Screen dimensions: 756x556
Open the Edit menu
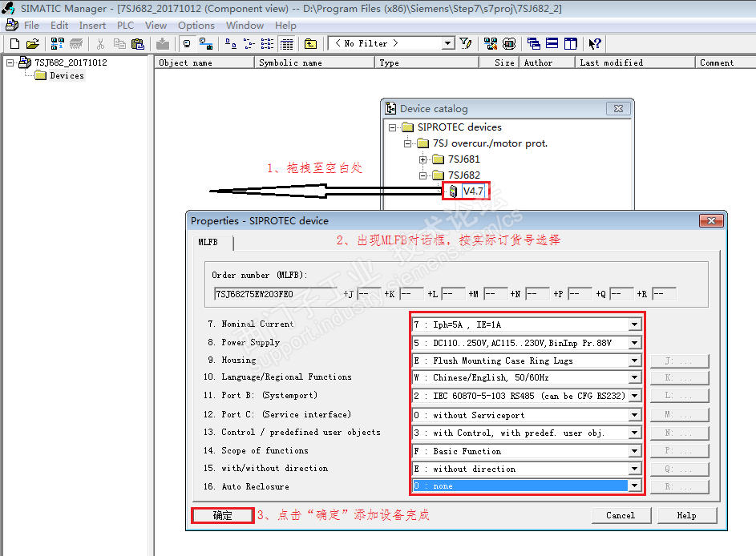(x=59, y=26)
